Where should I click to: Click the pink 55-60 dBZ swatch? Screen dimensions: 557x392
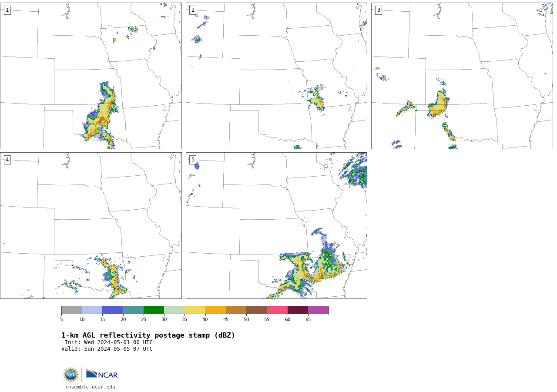(277, 310)
